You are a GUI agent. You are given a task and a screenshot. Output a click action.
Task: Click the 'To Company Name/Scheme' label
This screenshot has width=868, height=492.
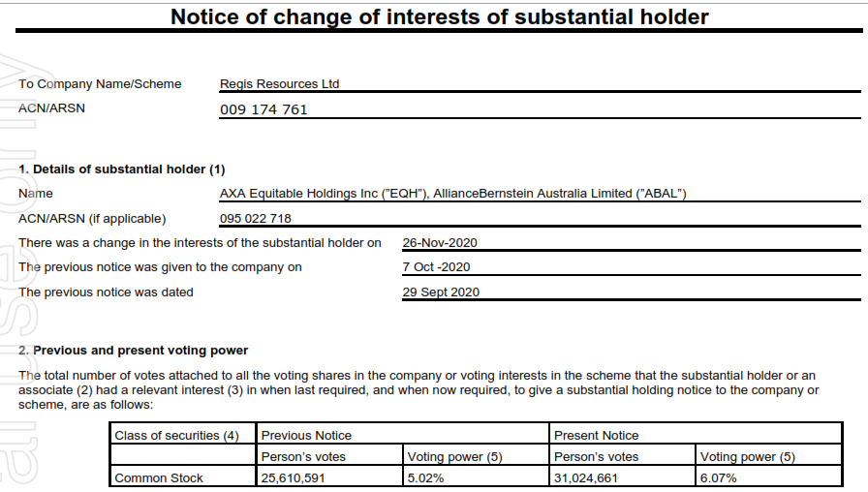coord(100,84)
